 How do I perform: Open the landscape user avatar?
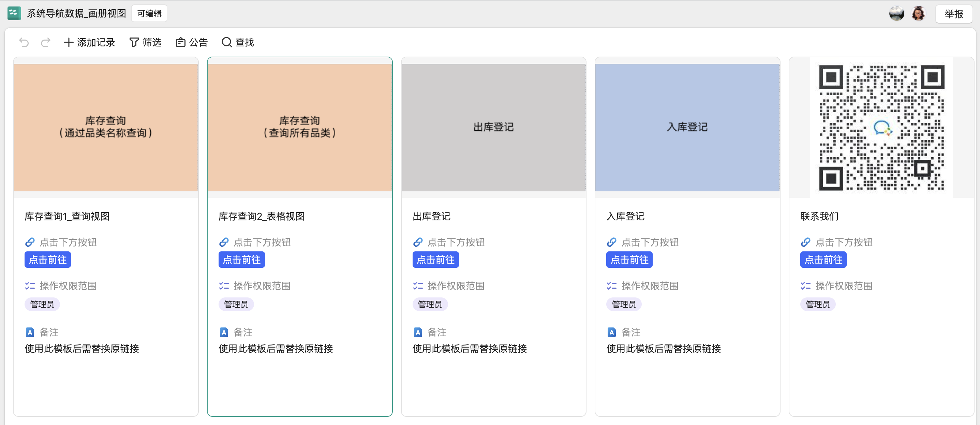[897, 14]
